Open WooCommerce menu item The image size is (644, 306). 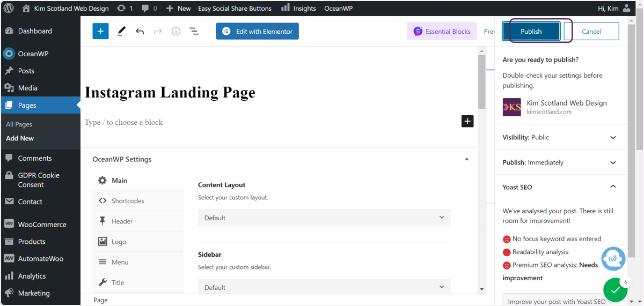click(40, 225)
